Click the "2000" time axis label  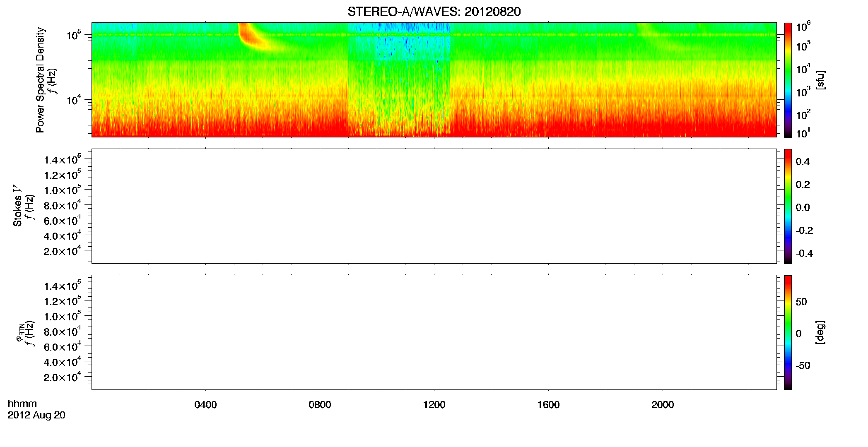(663, 405)
